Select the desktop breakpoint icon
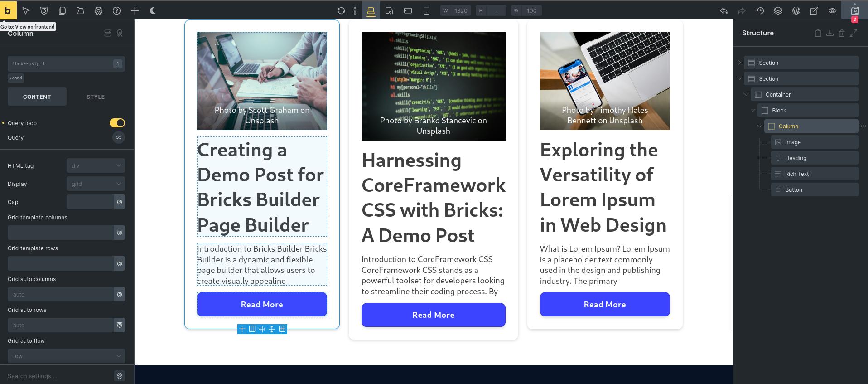This screenshot has height=384, width=868. (x=371, y=11)
